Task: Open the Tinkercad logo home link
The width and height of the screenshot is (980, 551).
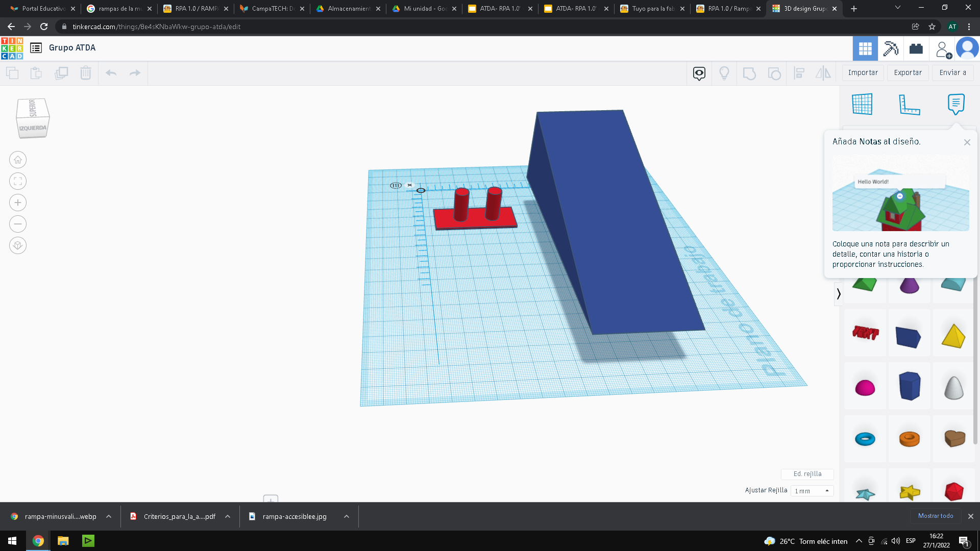Action: [x=12, y=48]
